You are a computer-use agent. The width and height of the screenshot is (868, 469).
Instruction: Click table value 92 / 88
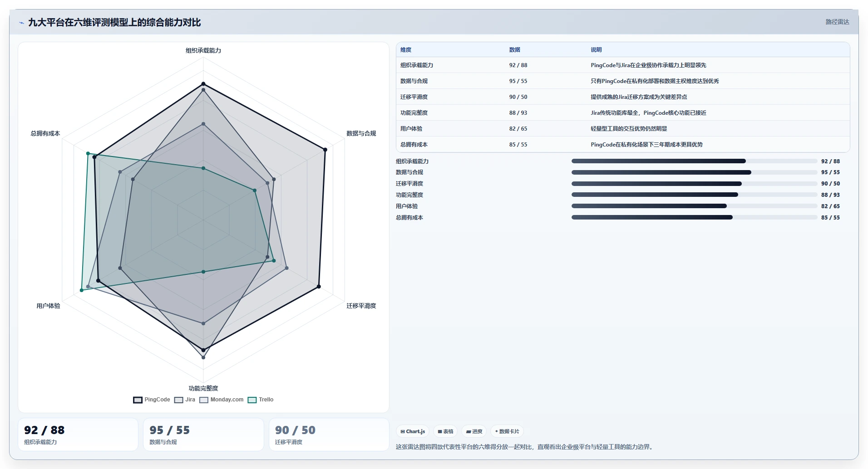(518, 65)
